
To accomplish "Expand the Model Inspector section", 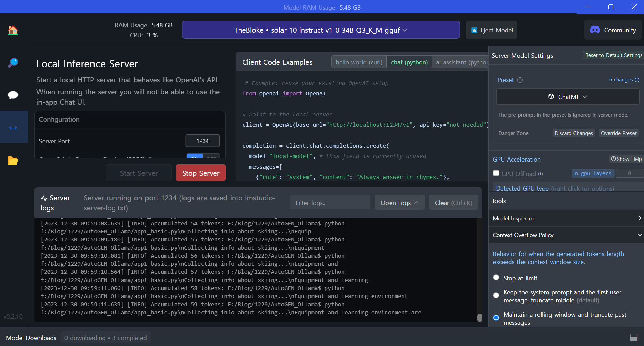I will (566, 218).
